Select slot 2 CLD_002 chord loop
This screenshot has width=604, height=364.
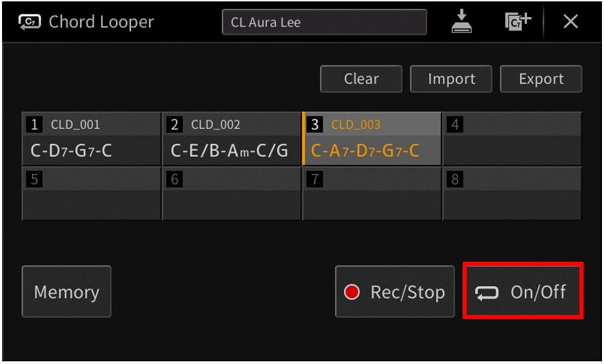[231, 139]
